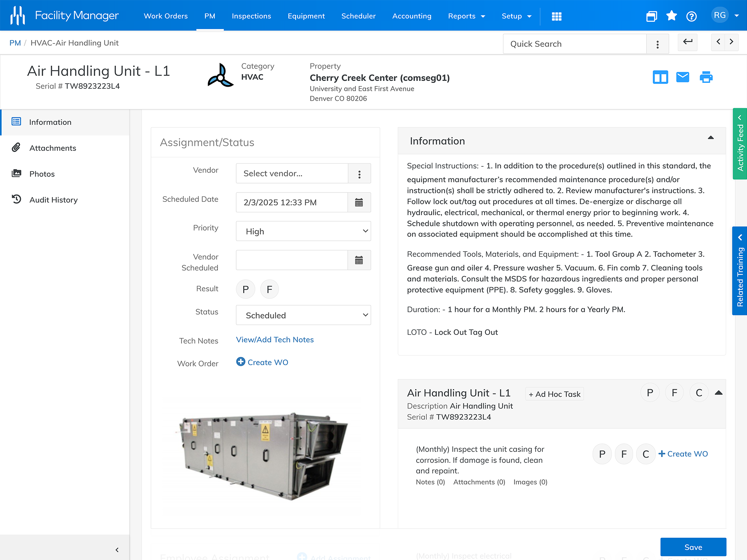Open the email sharing icon
Screen dimensions: 747x560
click(x=683, y=77)
